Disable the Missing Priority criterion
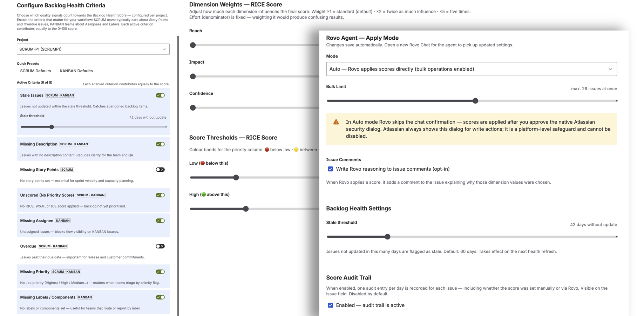 coord(160,271)
